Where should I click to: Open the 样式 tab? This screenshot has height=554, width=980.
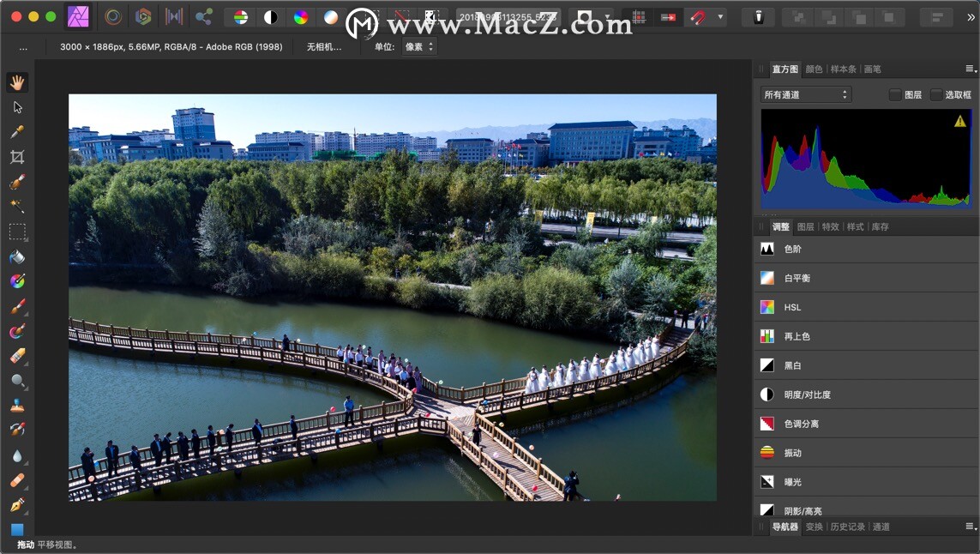tap(855, 226)
